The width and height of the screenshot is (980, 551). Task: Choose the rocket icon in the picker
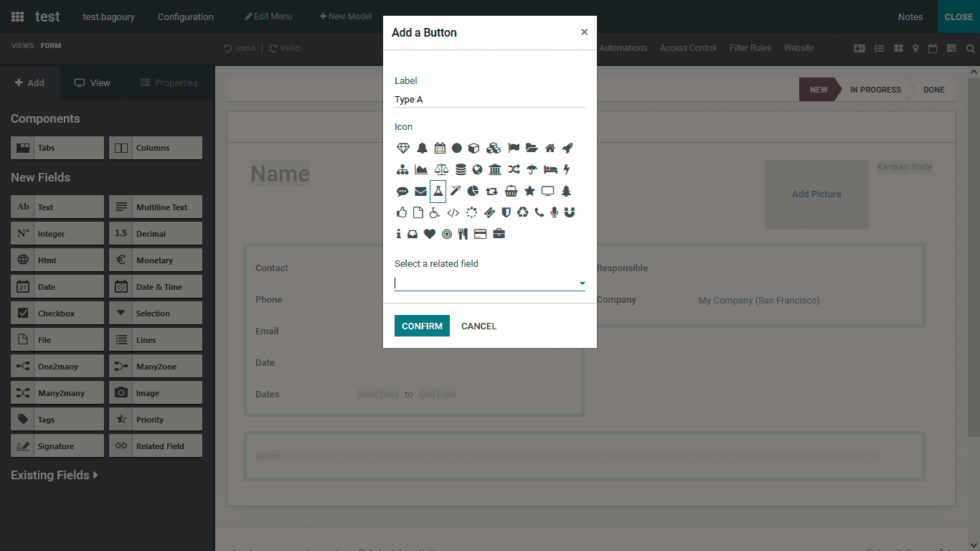pos(568,148)
